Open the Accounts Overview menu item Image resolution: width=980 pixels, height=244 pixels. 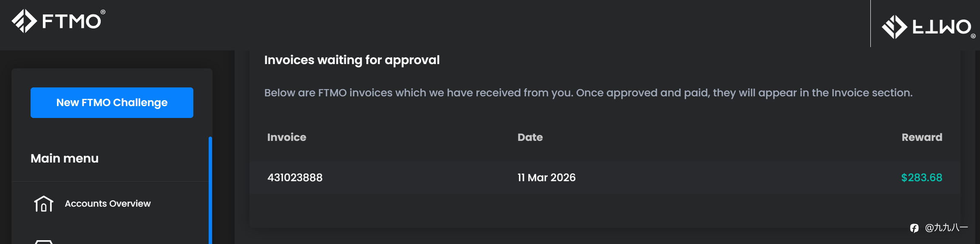point(108,204)
